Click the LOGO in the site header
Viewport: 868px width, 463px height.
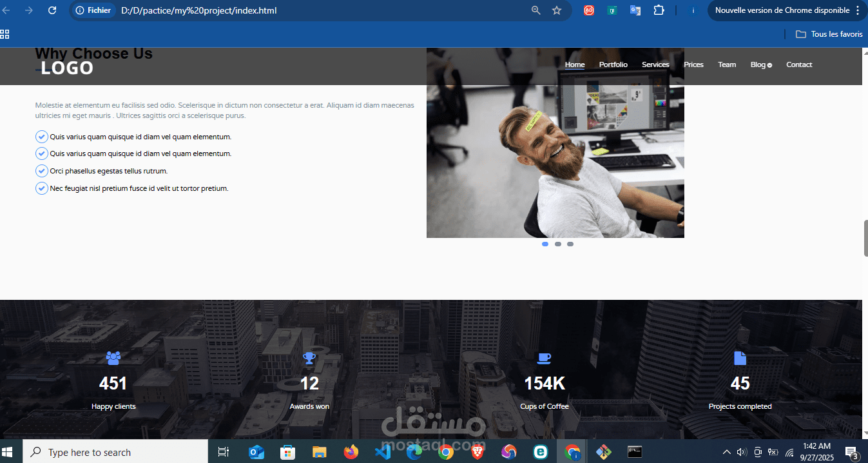[67, 68]
